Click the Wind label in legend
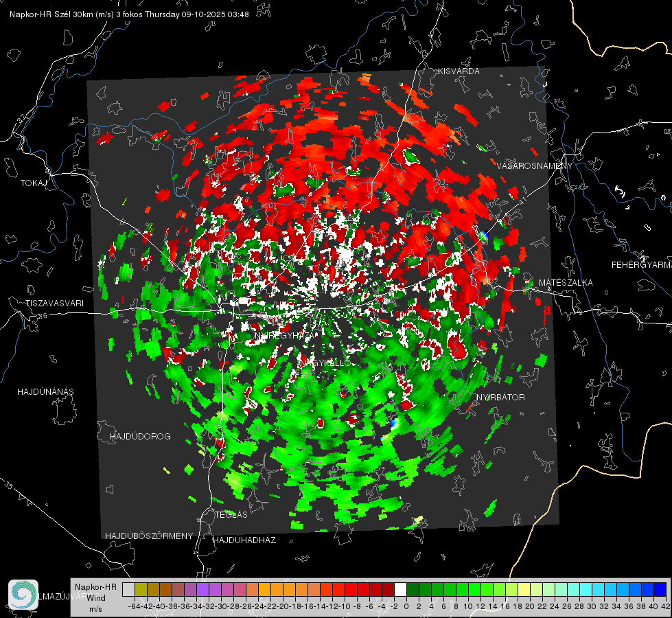This screenshot has width=672, height=618. (x=96, y=598)
